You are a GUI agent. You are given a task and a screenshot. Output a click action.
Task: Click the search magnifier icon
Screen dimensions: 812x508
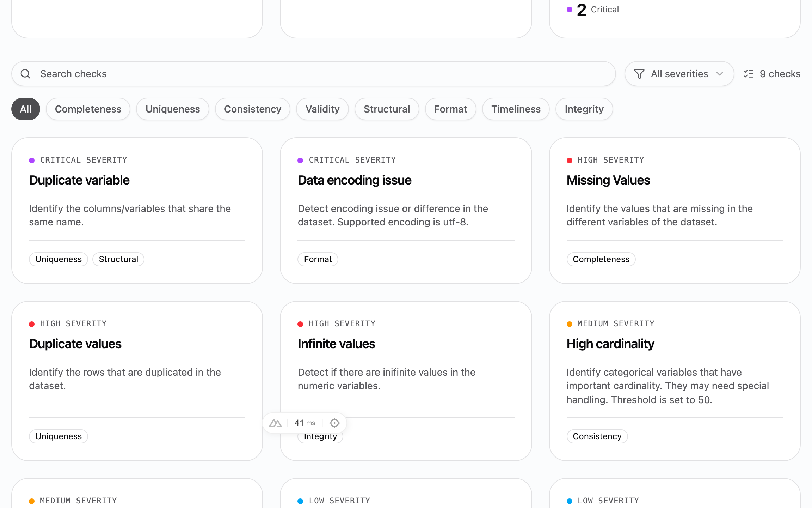coord(25,74)
